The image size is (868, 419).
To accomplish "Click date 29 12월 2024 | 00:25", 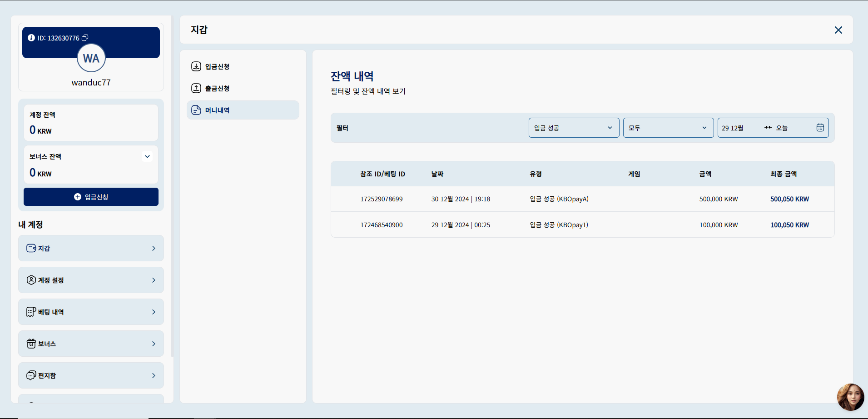I will coord(461,225).
